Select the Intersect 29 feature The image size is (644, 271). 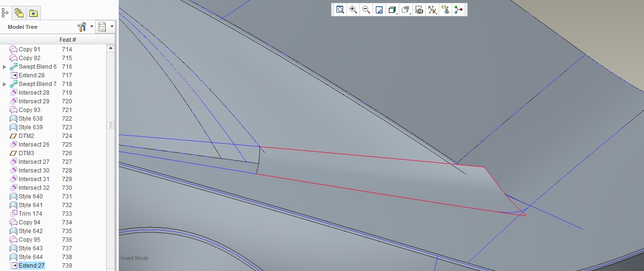click(x=34, y=101)
